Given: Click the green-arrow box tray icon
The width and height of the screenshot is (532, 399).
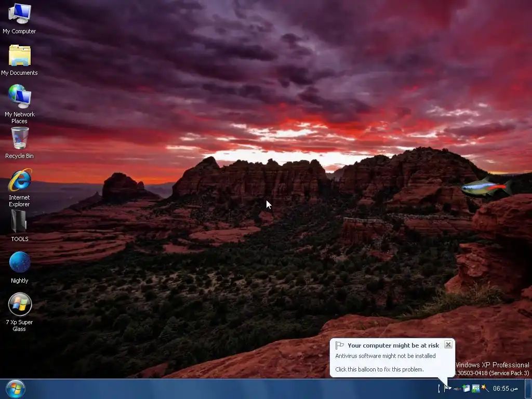Looking at the screenshot, I should (x=467, y=388).
